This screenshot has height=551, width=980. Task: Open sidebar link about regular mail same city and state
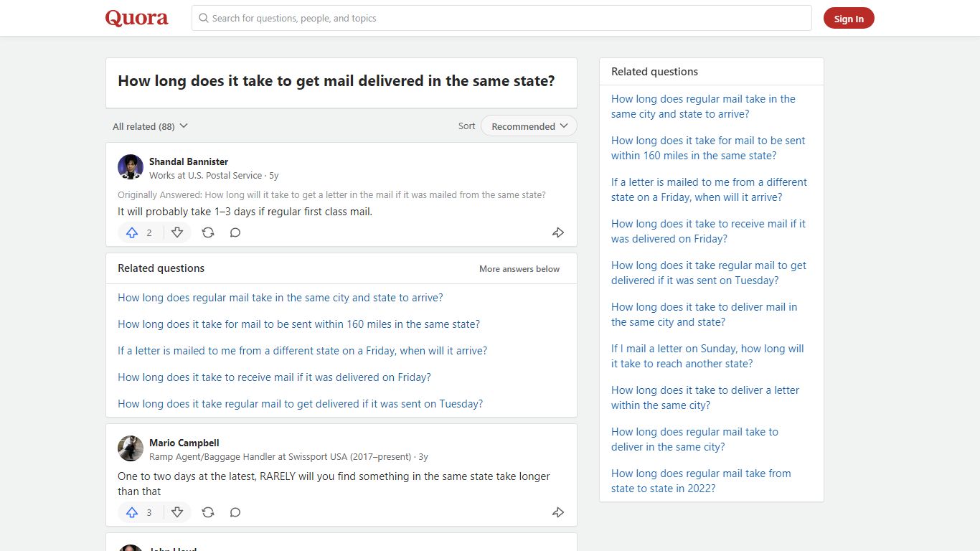coord(703,106)
